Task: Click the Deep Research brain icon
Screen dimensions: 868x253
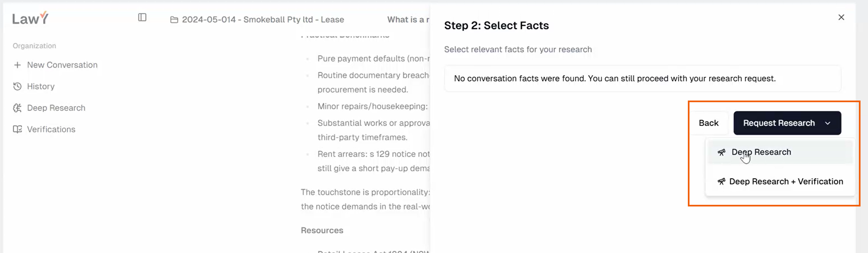Action: pyautogui.click(x=17, y=108)
